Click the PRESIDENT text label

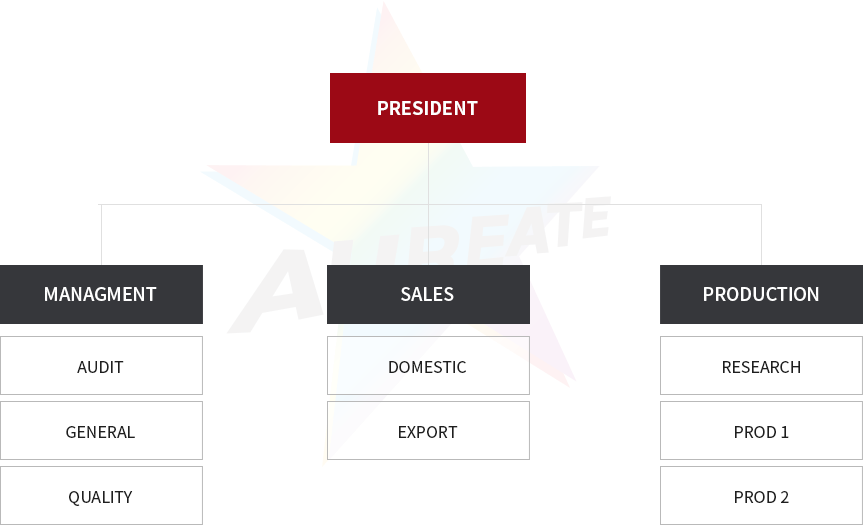tap(428, 108)
